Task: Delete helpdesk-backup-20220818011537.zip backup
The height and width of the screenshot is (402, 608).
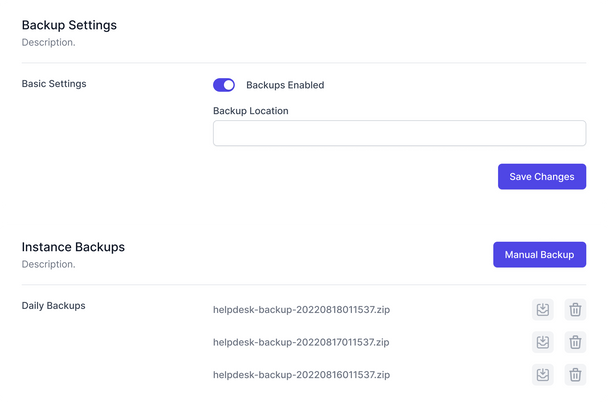Action: click(x=575, y=309)
